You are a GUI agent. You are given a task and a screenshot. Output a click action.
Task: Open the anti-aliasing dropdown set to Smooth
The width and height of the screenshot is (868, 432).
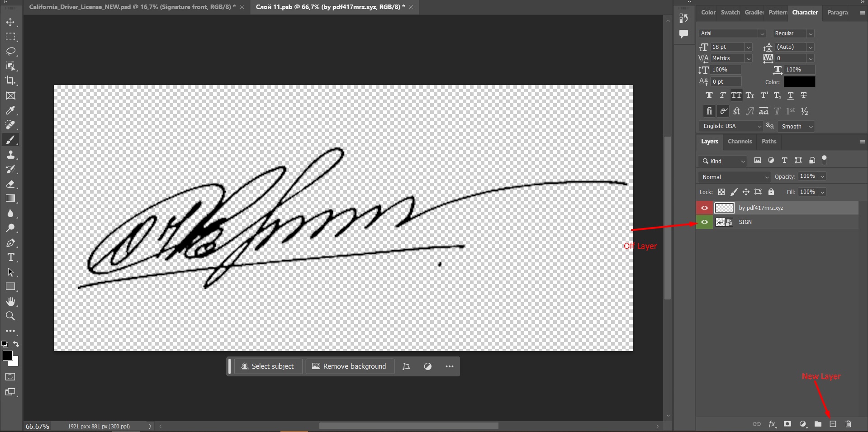(x=795, y=126)
